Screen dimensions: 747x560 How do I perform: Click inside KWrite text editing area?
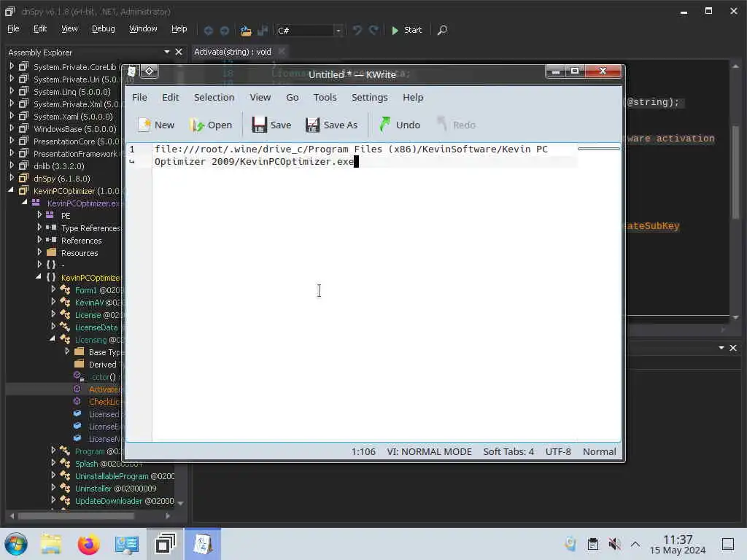click(365, 292)
